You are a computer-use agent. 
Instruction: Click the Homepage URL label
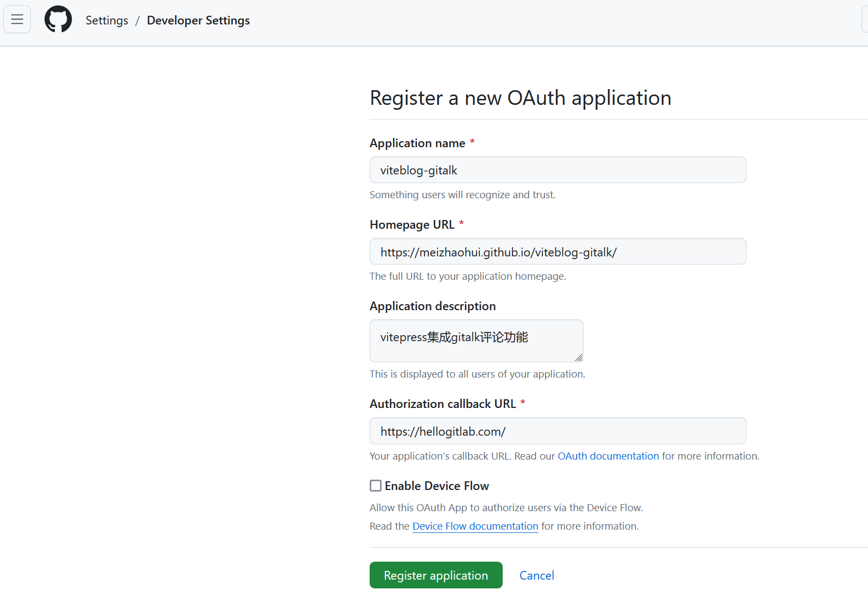(x=411, y=225)
